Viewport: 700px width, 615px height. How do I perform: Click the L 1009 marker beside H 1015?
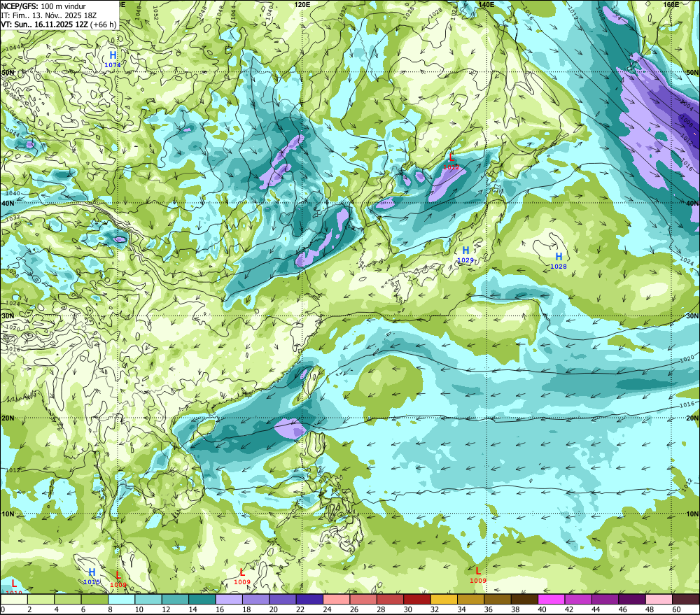click(118, 579)
